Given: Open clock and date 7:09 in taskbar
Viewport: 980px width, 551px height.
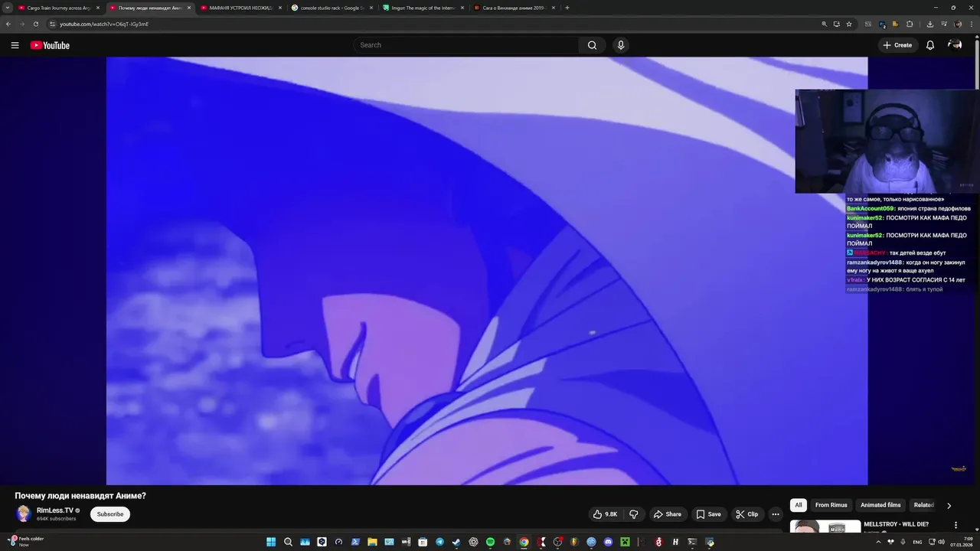Looking at the screenshot, I should click(961, 542).
